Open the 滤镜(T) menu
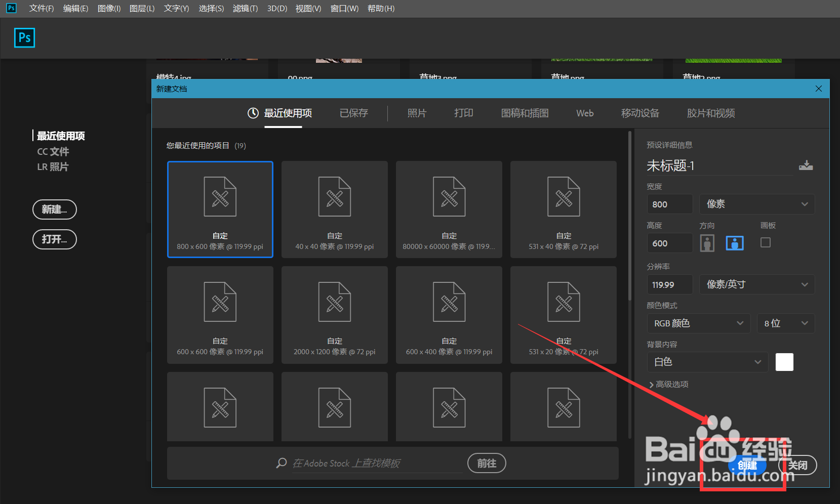 pos(245,8)
